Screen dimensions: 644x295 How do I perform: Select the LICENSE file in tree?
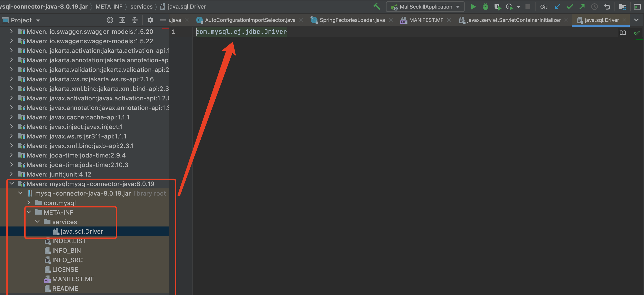click(x=65, y=269)
